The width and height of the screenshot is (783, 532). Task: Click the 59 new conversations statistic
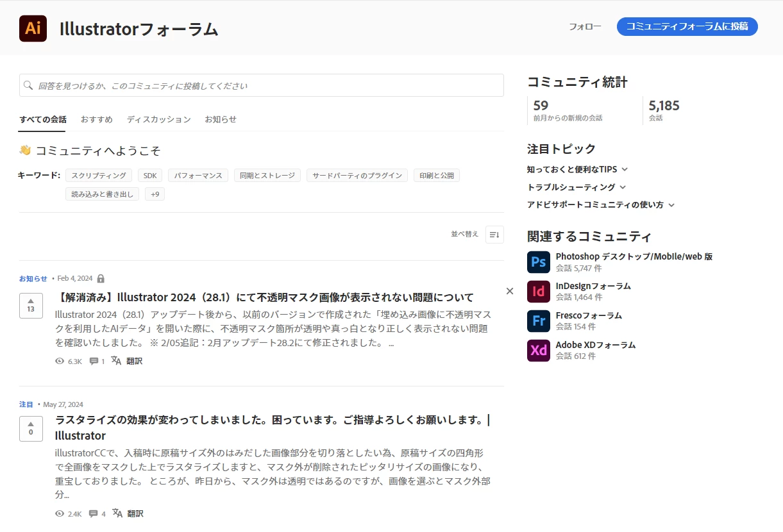coord(541,106)
